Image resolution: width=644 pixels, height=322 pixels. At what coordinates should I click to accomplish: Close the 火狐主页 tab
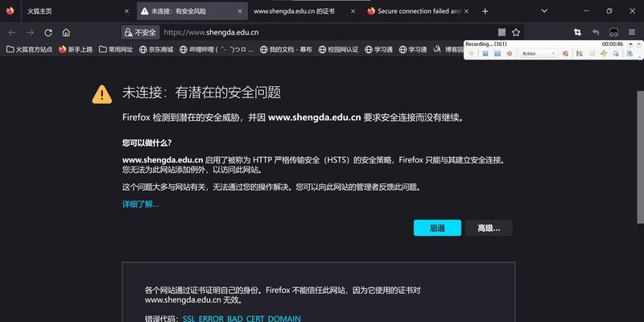click(x=126, y=11)
